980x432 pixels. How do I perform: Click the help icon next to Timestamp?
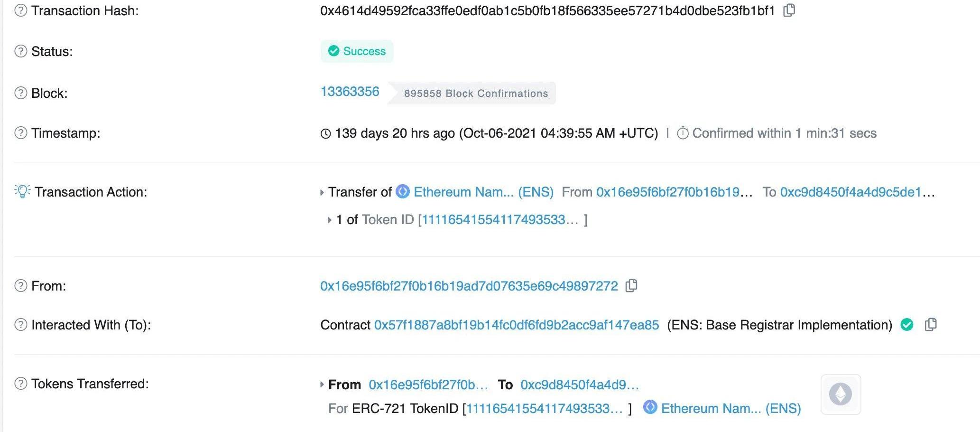tap(21, 133)
